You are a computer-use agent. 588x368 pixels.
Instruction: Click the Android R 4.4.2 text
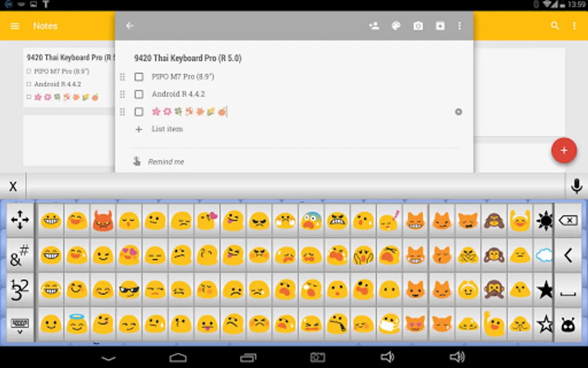point(178,94)
